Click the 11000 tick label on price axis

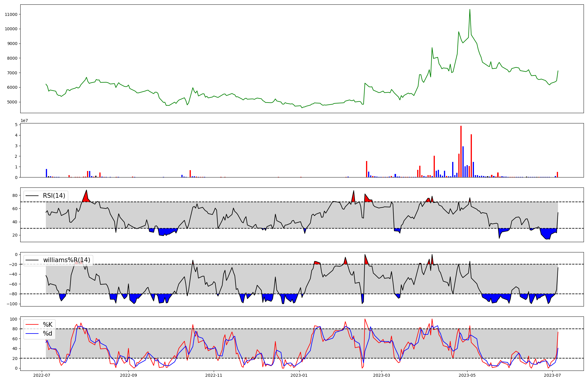[11, 14]
